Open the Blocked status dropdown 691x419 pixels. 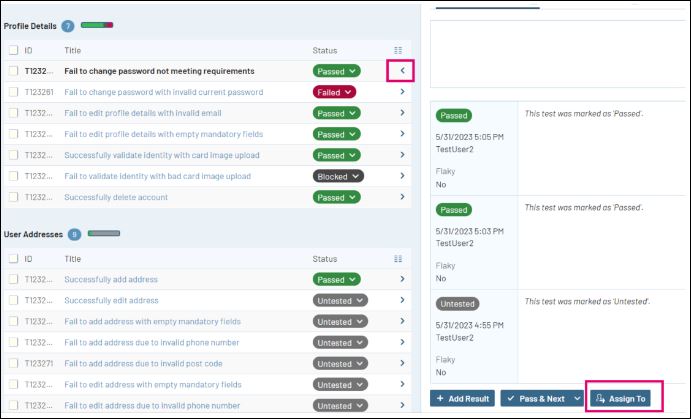click(x=338, y=176)
